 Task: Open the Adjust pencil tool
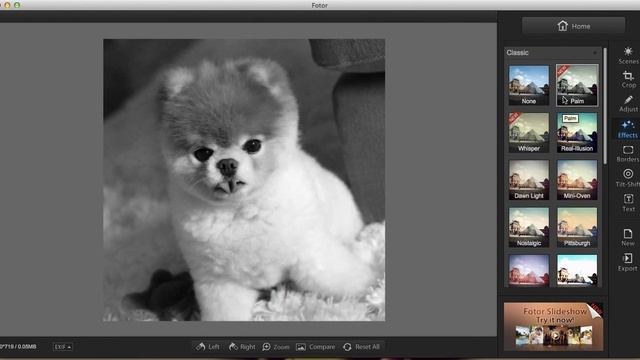pyautogui.click(x=628, y=104)
